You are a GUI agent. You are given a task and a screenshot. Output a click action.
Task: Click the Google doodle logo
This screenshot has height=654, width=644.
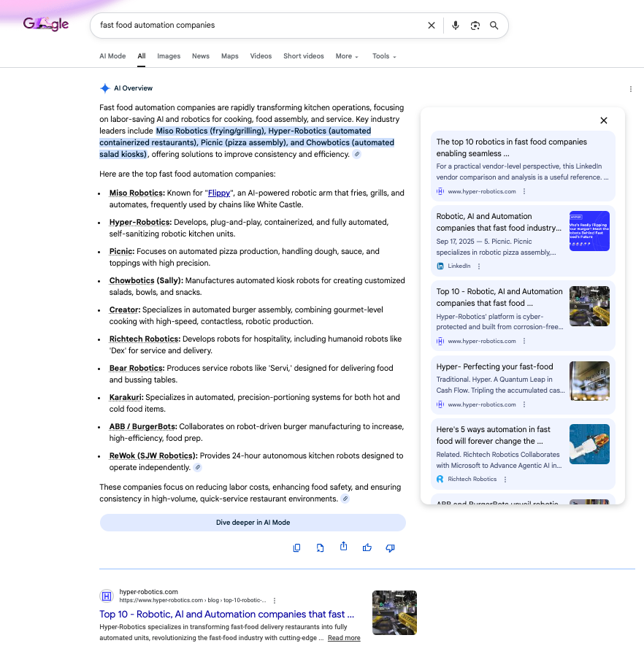coord(46,24)
